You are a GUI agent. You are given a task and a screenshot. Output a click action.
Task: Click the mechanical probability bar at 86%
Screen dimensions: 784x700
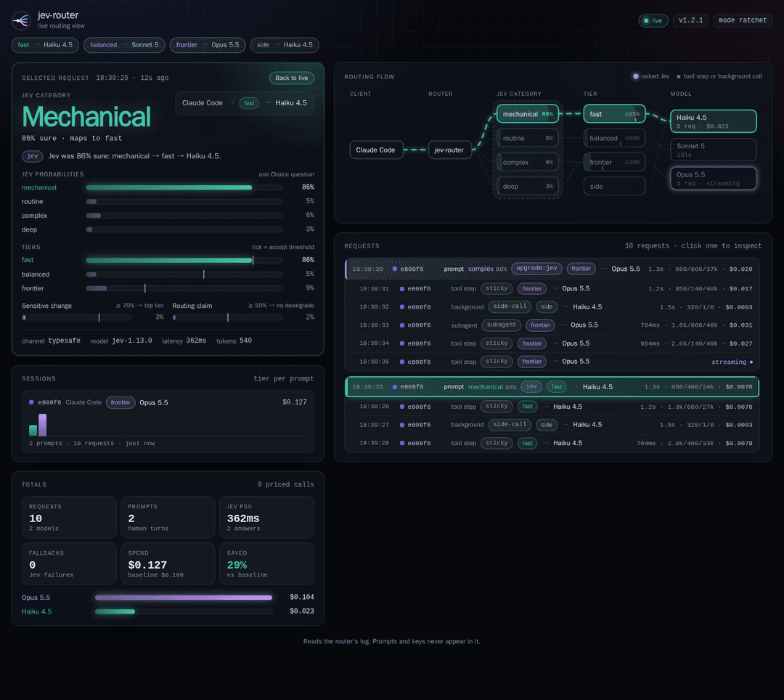tap(184, 187)
